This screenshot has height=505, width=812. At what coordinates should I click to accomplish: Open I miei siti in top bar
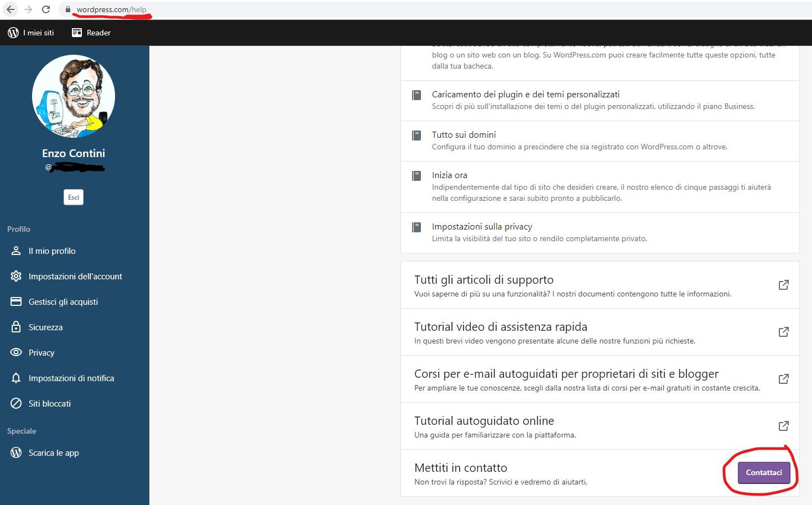coord(32,33)
